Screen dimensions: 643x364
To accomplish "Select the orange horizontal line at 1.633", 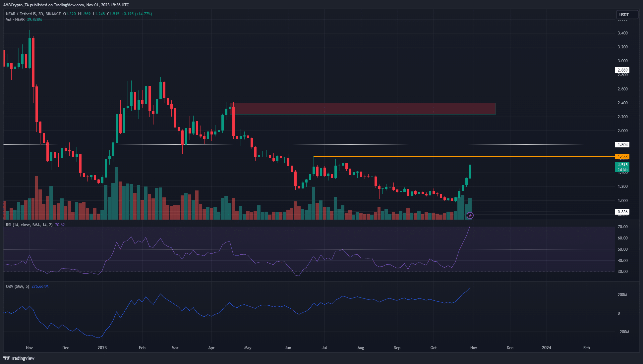I will click(464, 156).
